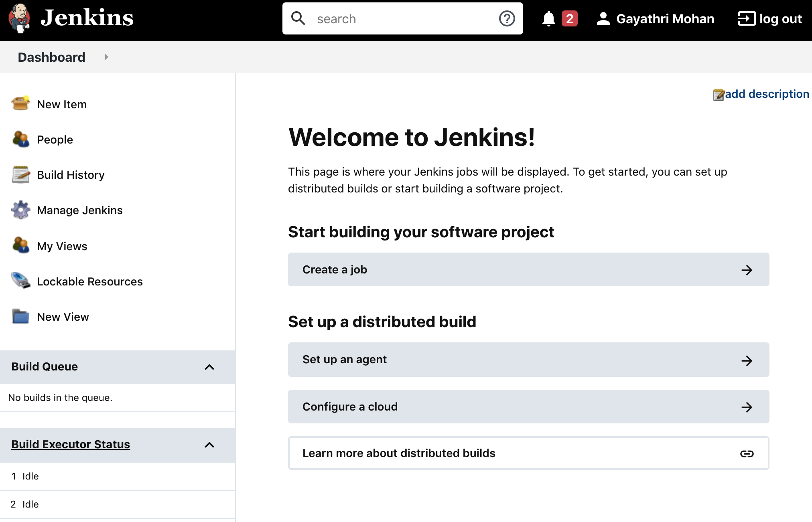The image size is (812, 522).
Task: Open Build History section
Action: [x=72, y=174]
